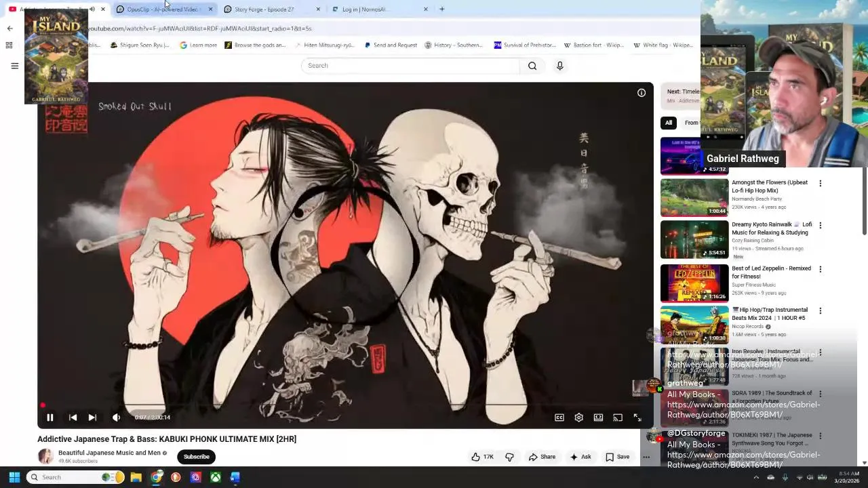This screenshot has height=488, width=868.
Task: Open player settings gear
Action: (x=578, y=418)
